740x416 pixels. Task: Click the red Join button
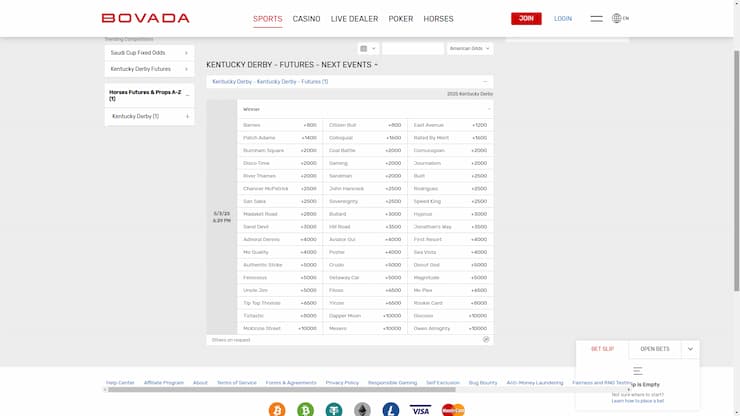pos(526,18)
